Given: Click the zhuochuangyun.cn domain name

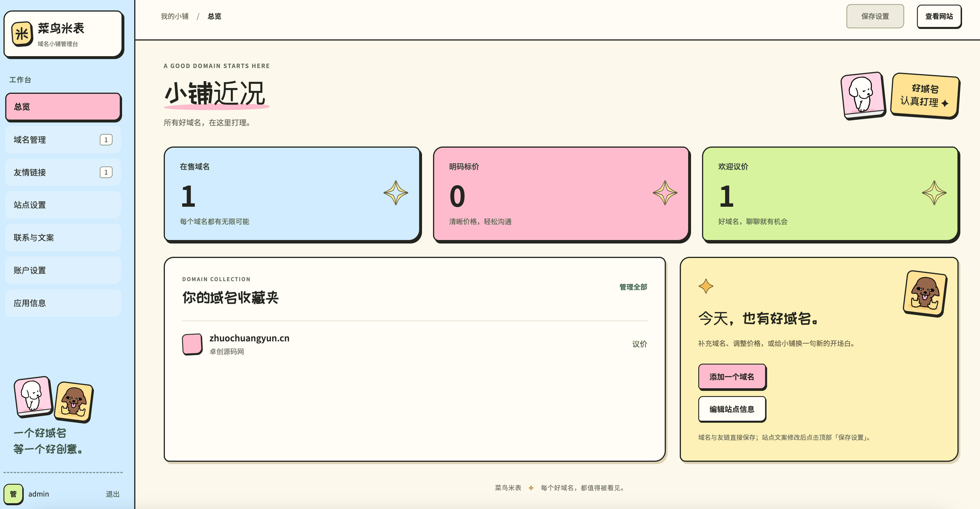Looking at the screenshot, I should (x=249, y=338).
